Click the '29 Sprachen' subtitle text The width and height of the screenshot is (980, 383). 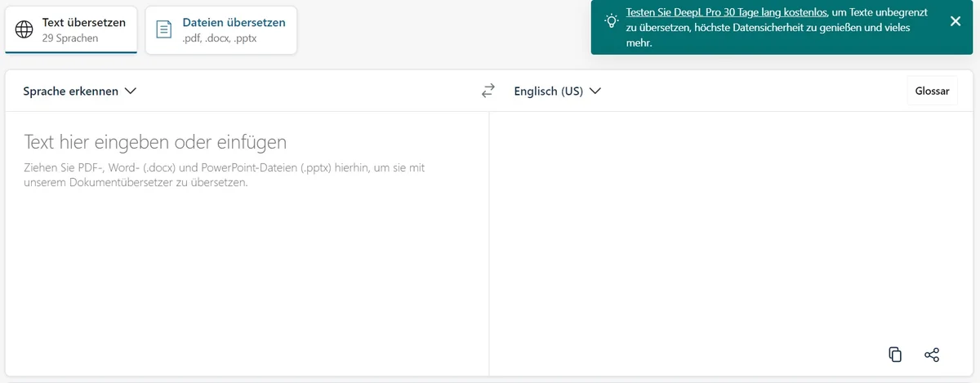pyautogui.click(x=70, y=38)
